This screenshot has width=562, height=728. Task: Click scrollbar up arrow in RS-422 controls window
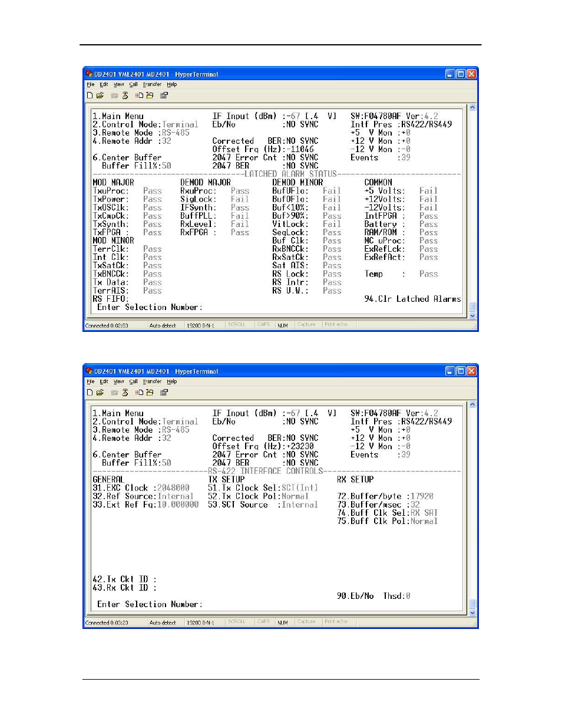coord(472,405)
